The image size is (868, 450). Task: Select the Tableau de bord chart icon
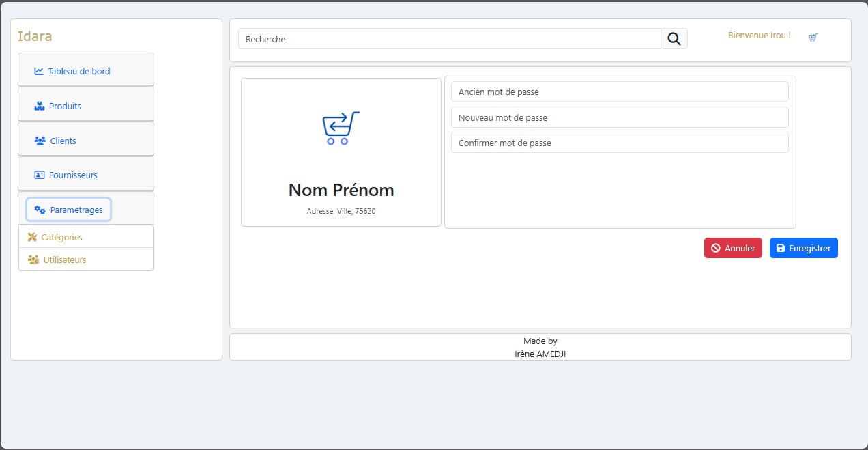pos(38,70)
